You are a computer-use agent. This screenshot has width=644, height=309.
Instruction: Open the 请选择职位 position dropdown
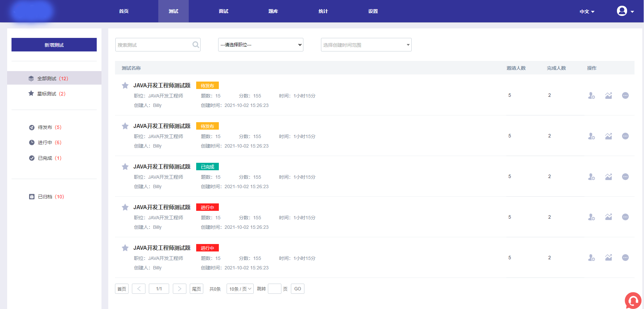click(260, 45)
